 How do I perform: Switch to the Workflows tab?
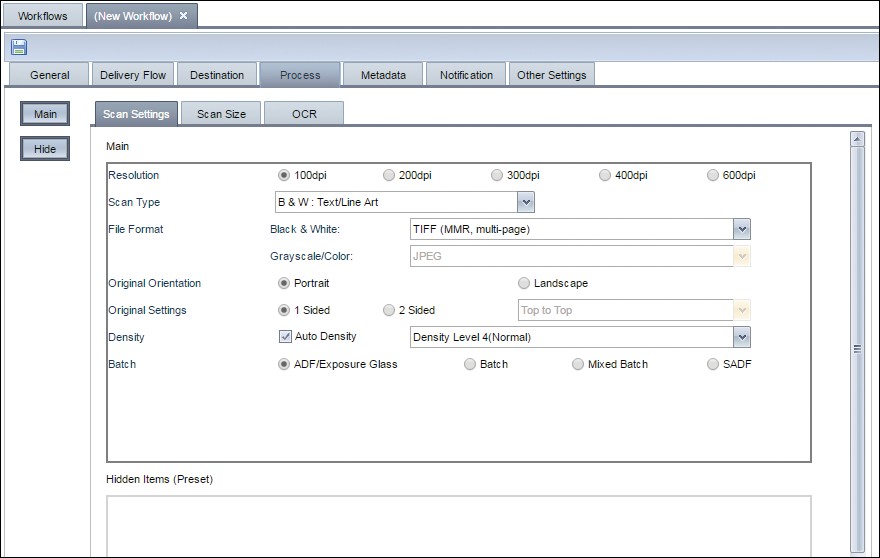(x=43, y=16)
